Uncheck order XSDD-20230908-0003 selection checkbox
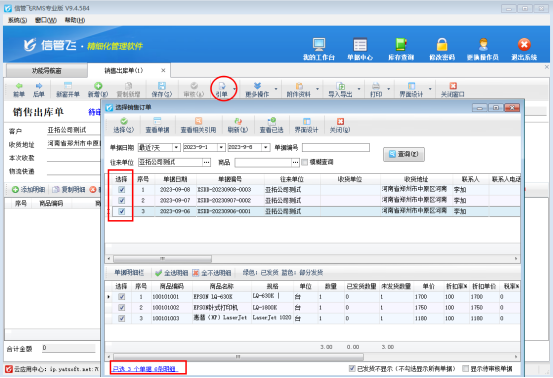The width and height of the screenshot is (553, 378). pos(122,190)
